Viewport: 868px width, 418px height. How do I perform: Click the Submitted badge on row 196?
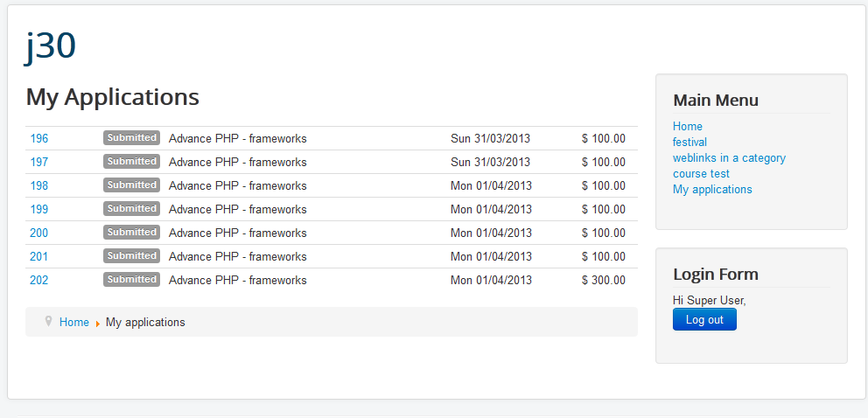pyautogui.click(x=131, y=137)
